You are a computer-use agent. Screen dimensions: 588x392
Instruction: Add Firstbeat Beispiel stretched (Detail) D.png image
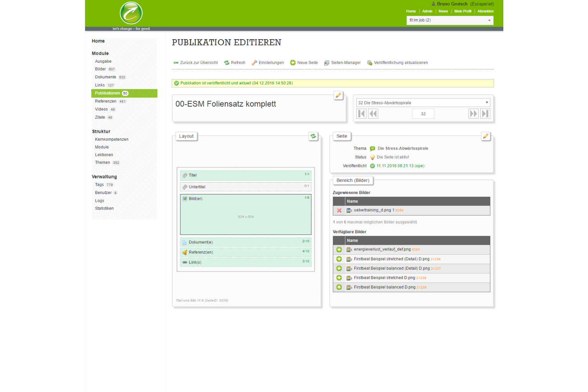pos(339,259)
